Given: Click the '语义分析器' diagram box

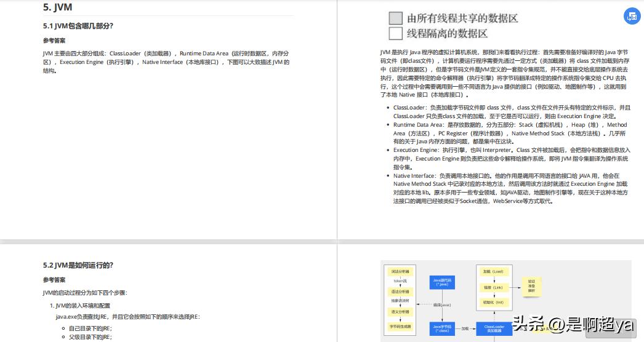Looking at the screenshot, I should 400,312.
